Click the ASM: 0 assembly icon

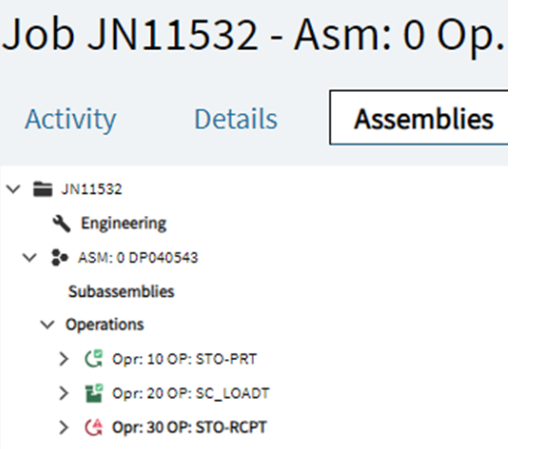pyautogui.click(x=59, y=258)
